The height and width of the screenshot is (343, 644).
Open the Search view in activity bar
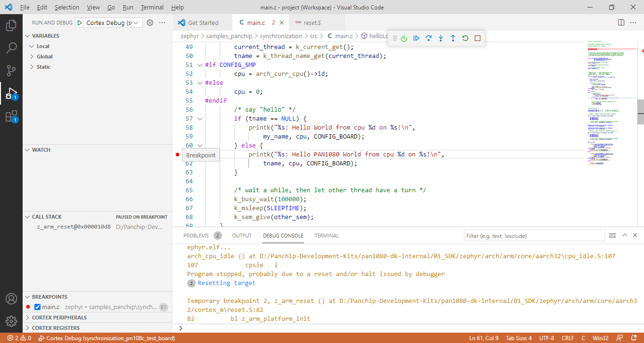click(x=11, y=48)
